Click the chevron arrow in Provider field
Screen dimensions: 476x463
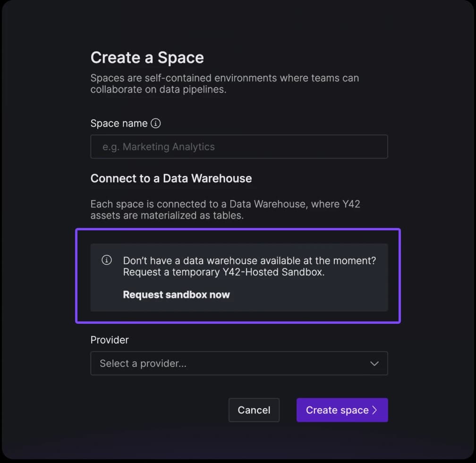click(x=374, y=363)
